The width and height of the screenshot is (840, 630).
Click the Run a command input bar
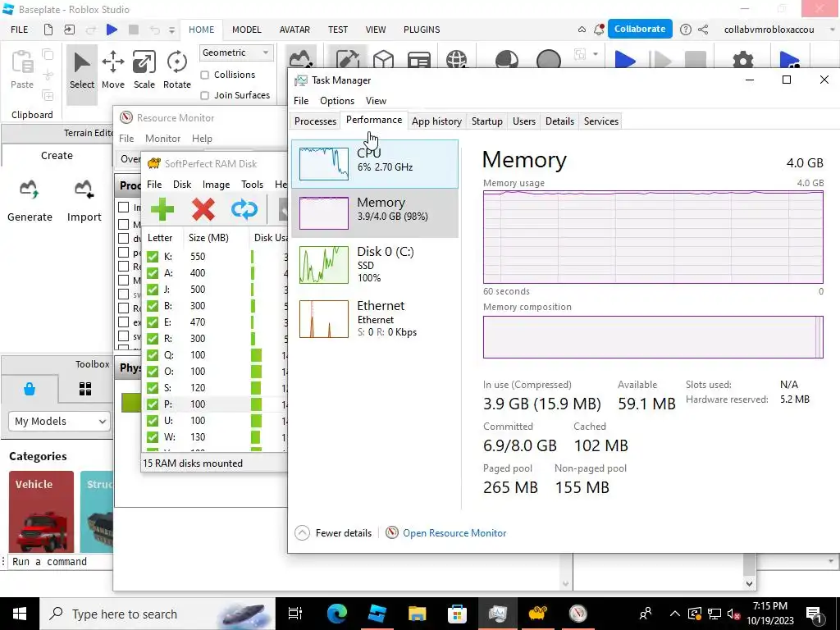(60, 561)
